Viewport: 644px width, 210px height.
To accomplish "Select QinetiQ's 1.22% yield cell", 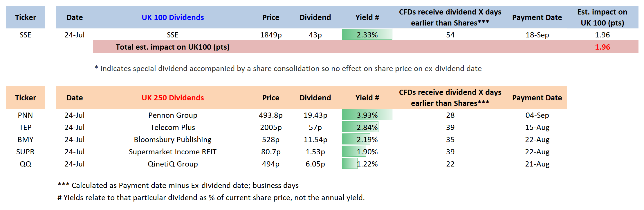I will pos(367,164).
